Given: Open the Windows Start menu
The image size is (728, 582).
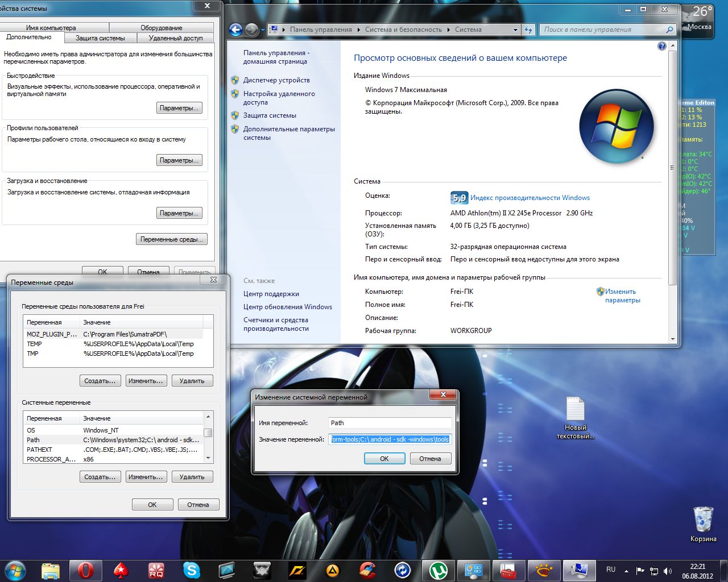Looking at the screenshot, I should click(15, 570).
